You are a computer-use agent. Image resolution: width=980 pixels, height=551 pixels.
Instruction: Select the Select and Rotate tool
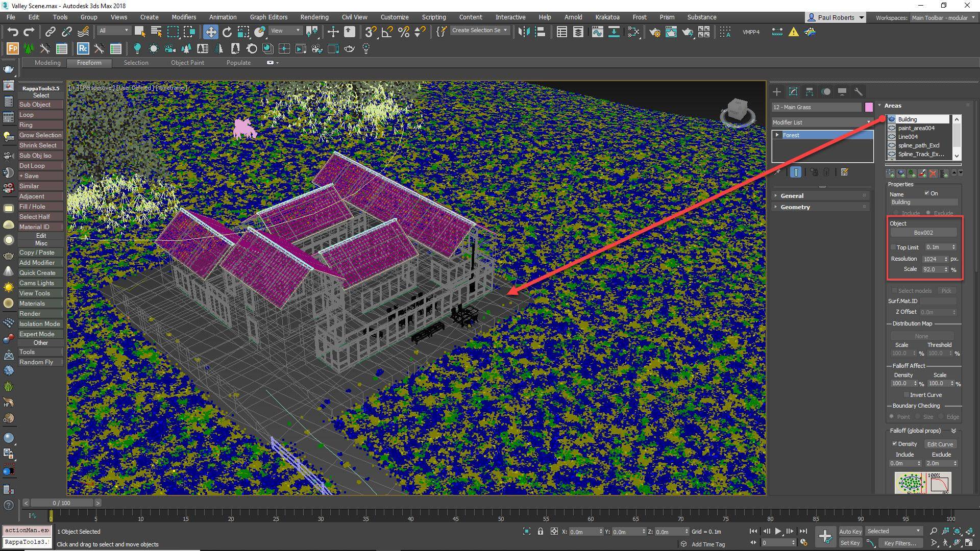226,32
